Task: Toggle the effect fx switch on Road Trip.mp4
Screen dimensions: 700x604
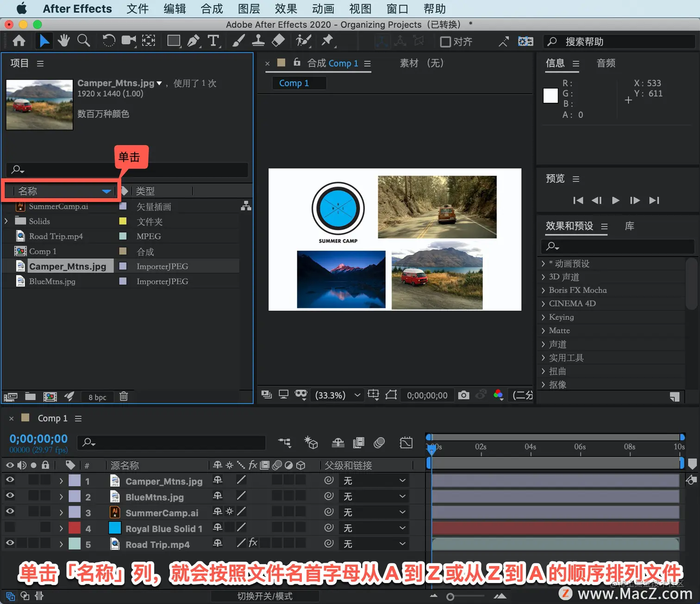Action: click(253, 543)
